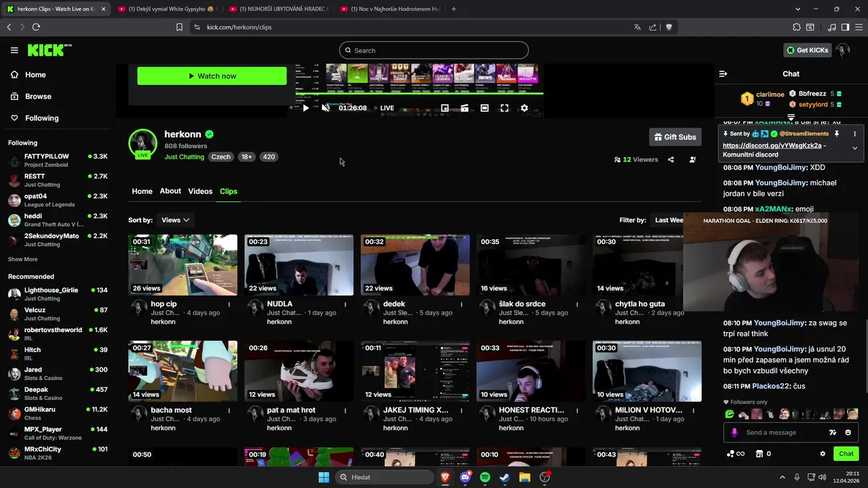The width and height of the screenshot is (868, 488).
Task: Open the emoji picker in chat input
Action: (848, 432)
